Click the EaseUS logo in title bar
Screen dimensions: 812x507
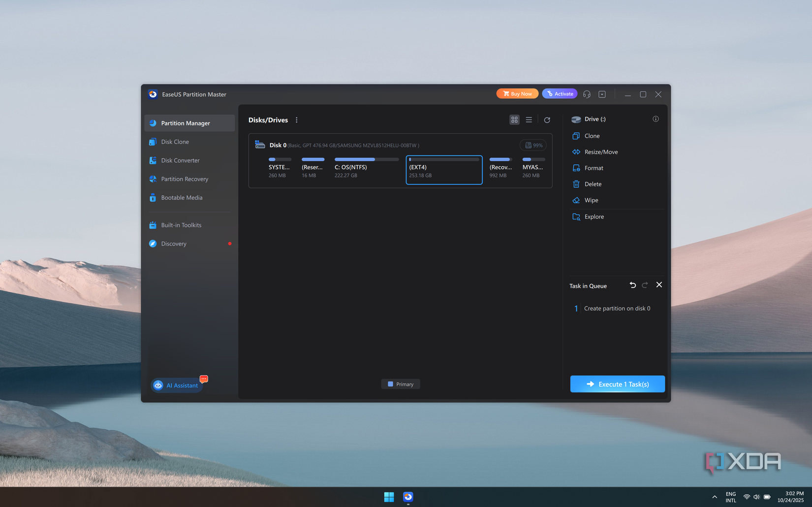click(153, 94)
